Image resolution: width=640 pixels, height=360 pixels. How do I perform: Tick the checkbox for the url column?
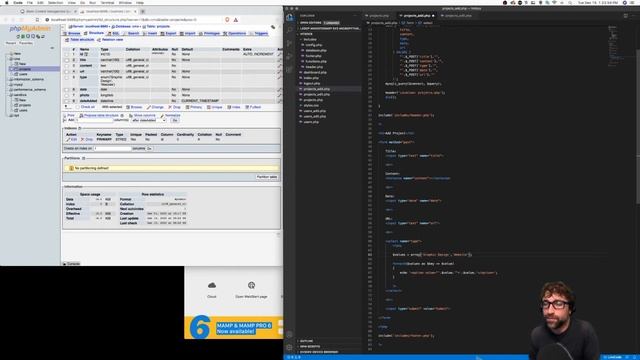(x=67, y=71)
